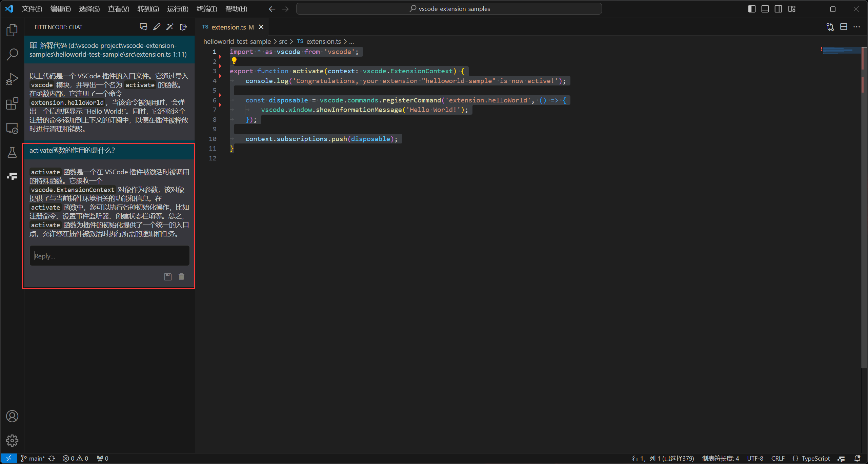Click the pencil edit-code icon in chat header
This screenshot has width=868, height=464.
coord(157,27)
